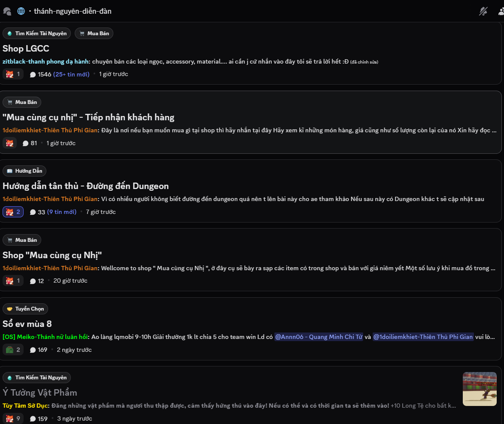Toggle the green emoji reaction on Sổ ev mùa 8

click(x=13, y=350)
